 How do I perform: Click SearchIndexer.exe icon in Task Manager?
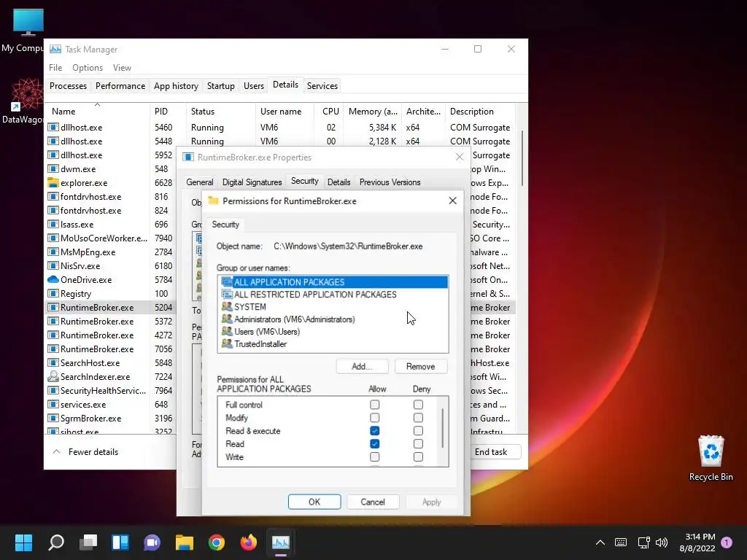[53, 377]
